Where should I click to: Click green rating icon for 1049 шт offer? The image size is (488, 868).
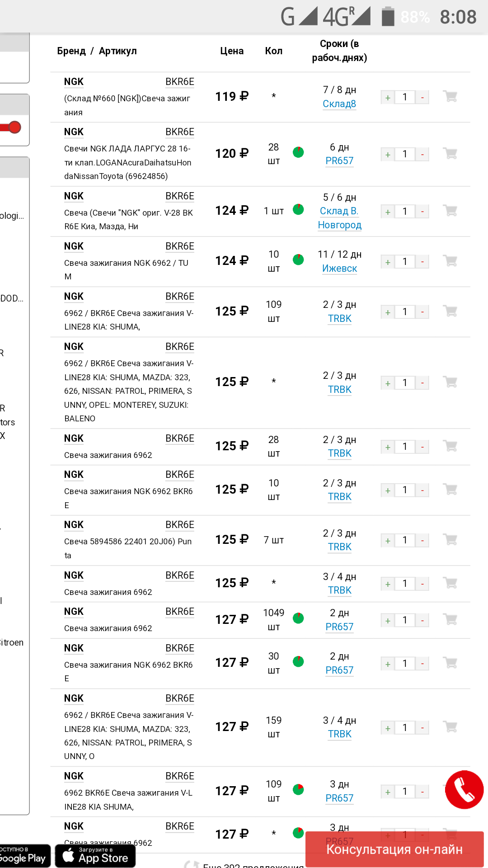[298, 618]
